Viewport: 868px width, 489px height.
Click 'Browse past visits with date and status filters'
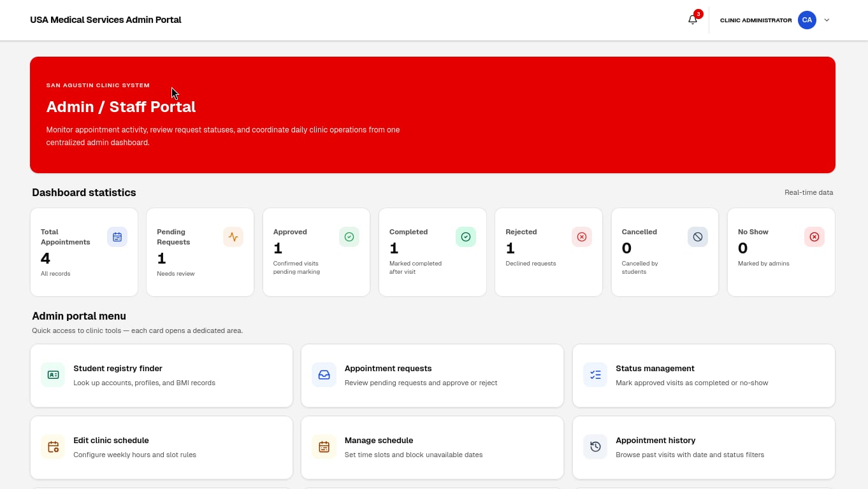[x=690, y=455]
